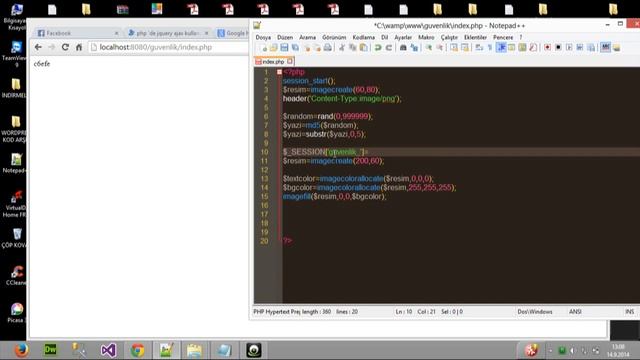Image resolution: width=640 pixels, height=360 pixels.
Task: Open Chrome from the taskbar
Action: pos(138,350)
